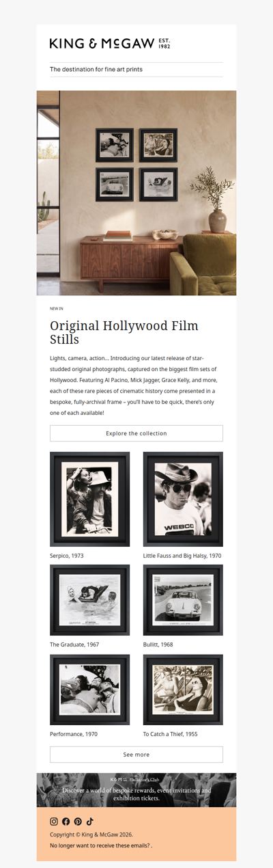This screenshot has width=273, height=868.
Task: Open the TikTok social icon
Action: click(90, 822)
